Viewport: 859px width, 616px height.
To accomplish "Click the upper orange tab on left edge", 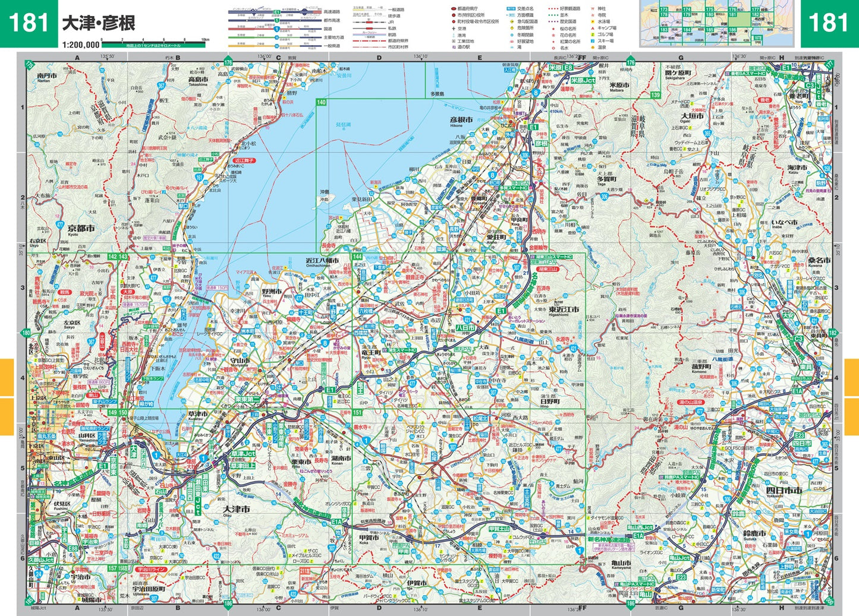I will click(x=7, y=377).
